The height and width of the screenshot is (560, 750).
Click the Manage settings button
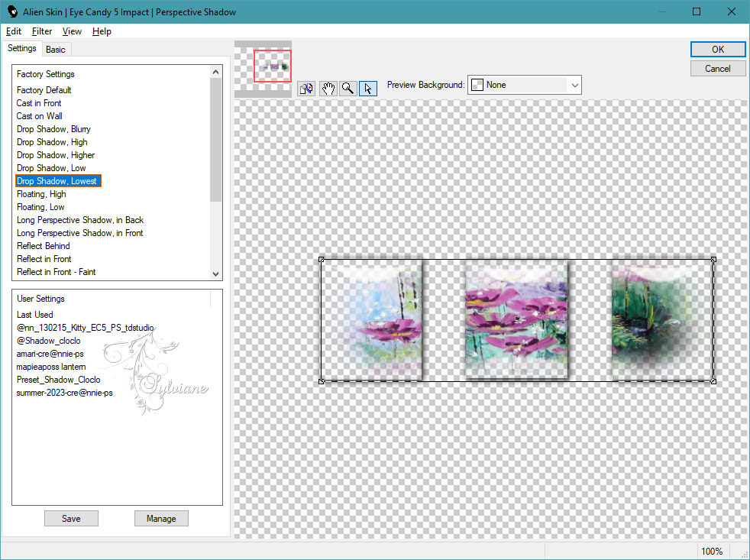(x=161, y=518)
